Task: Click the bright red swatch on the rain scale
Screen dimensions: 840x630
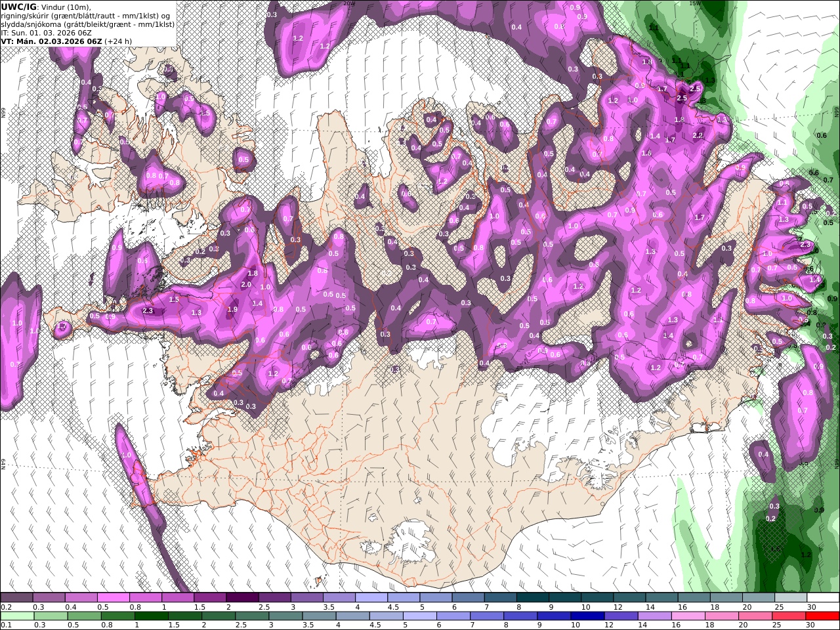Action: pos(822,616)
